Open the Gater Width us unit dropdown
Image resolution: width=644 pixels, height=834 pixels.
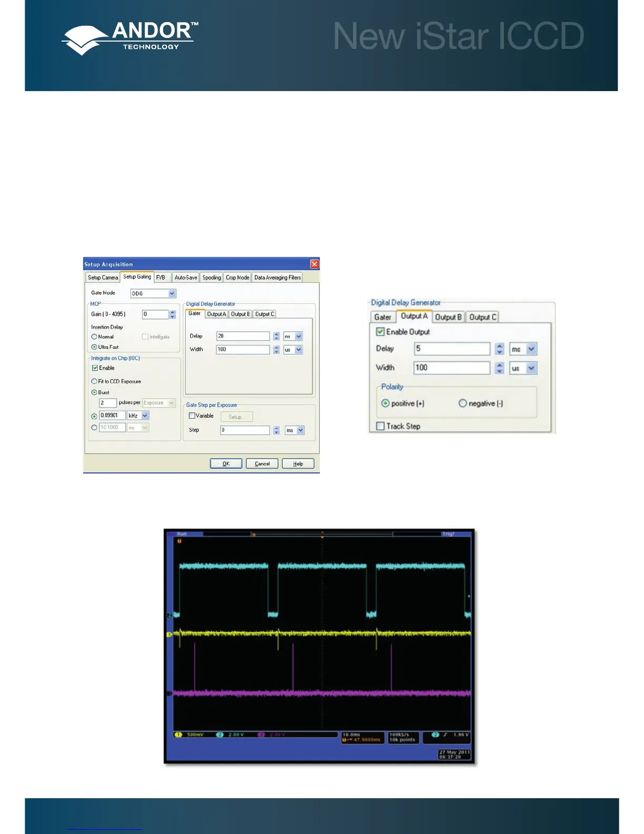click(293, 350)
